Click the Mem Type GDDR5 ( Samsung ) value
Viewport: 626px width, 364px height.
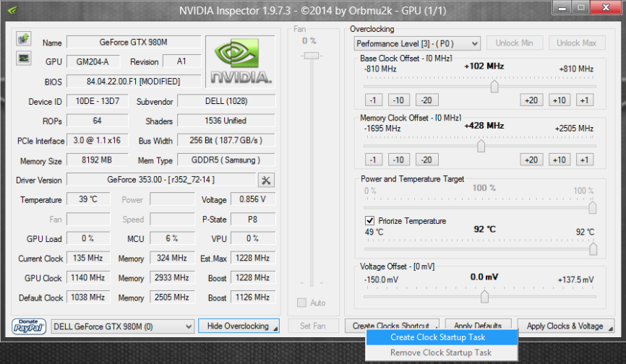tap(226, 160)
